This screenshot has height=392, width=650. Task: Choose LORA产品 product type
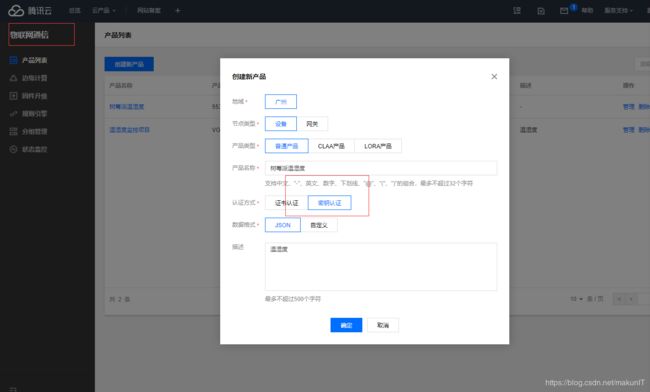pos(378,146)
